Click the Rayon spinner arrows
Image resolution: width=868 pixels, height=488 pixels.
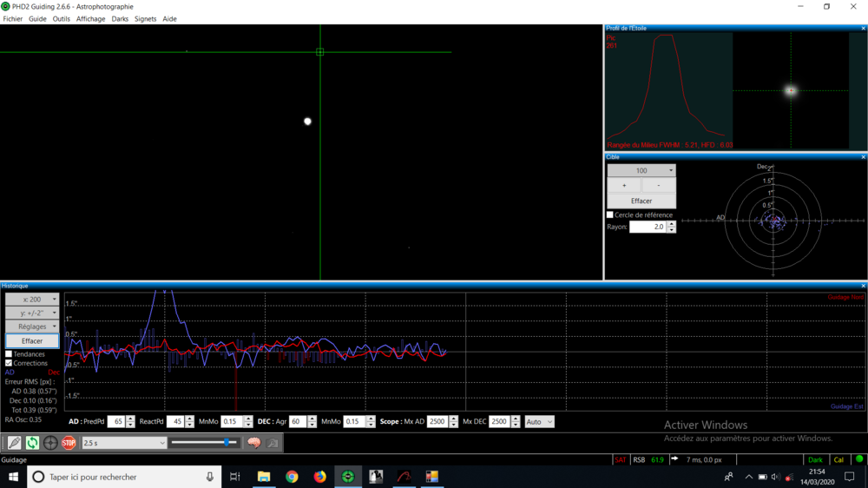tap(672, 227)
